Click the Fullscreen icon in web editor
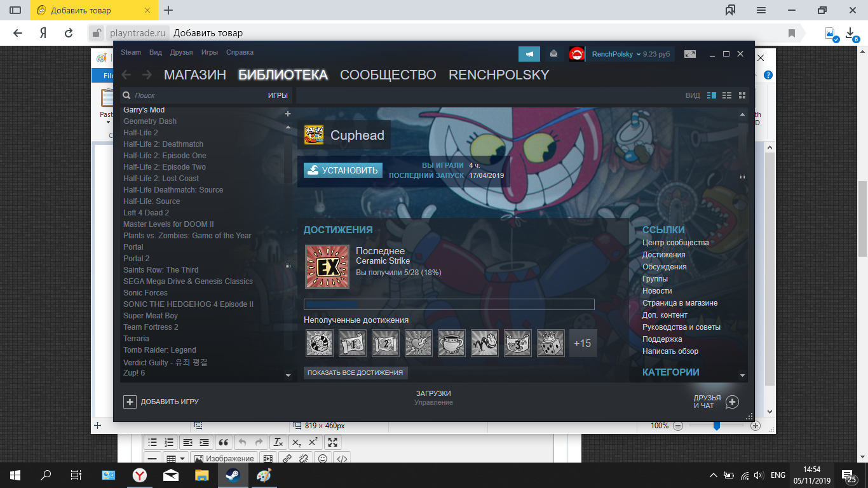 332,442
